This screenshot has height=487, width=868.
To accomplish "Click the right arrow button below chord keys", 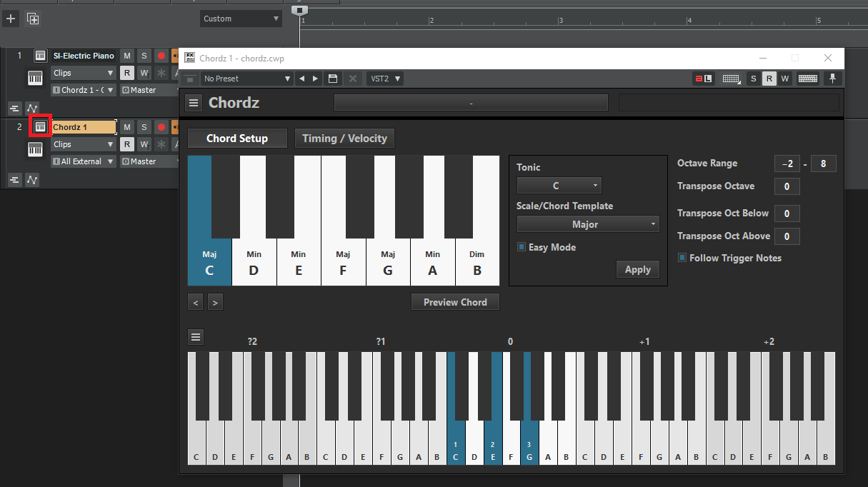I will click(215, 302).
